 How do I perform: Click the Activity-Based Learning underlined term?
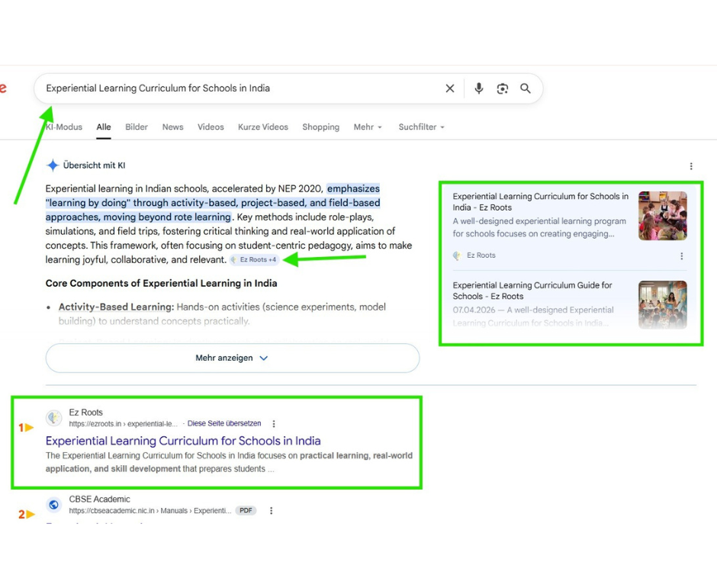click(116, 307)
